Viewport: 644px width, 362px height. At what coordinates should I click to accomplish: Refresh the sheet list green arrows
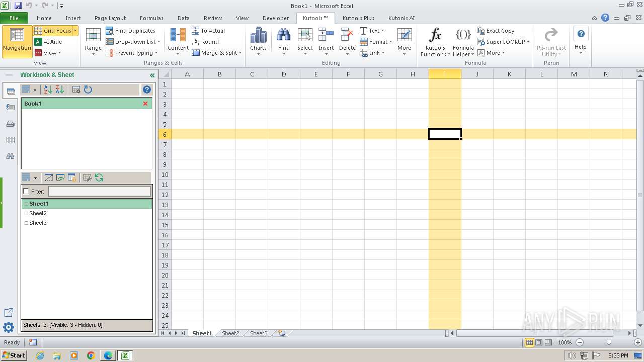[99, 177]
